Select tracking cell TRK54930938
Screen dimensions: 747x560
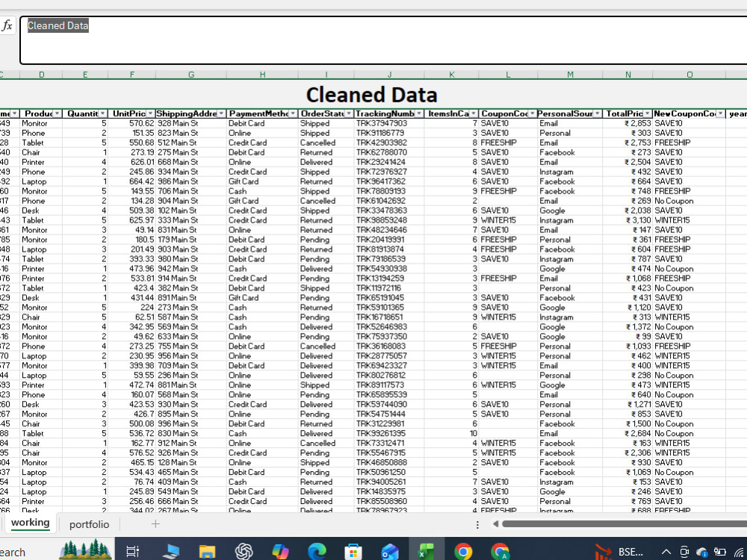(389, 269)
